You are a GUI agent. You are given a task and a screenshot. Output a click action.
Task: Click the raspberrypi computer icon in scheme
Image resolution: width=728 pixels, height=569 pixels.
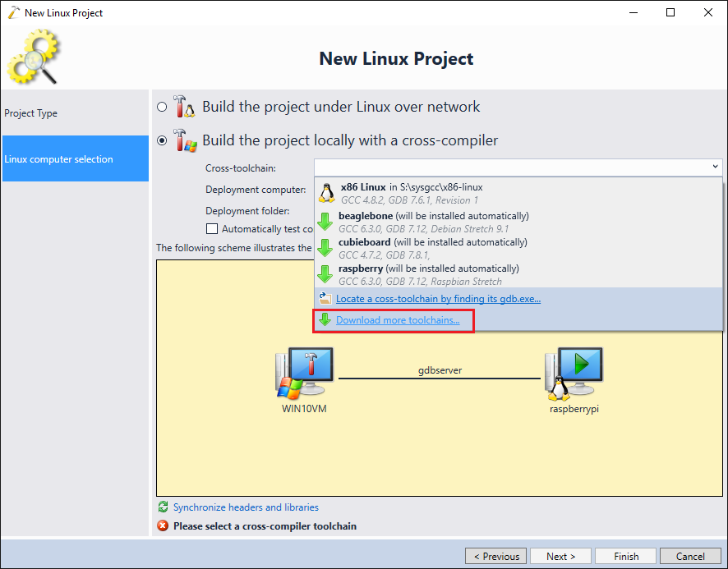(574, 374)
